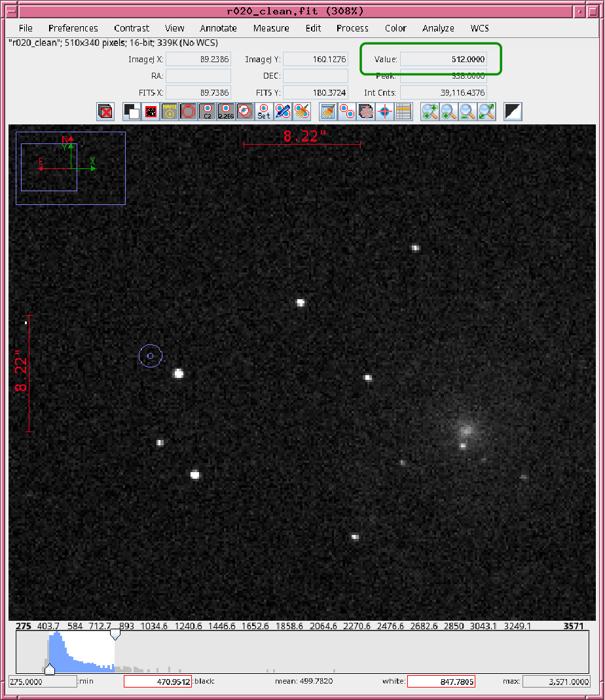Open the WCS menu
605x700 pixels.
(x=479, y=28)
